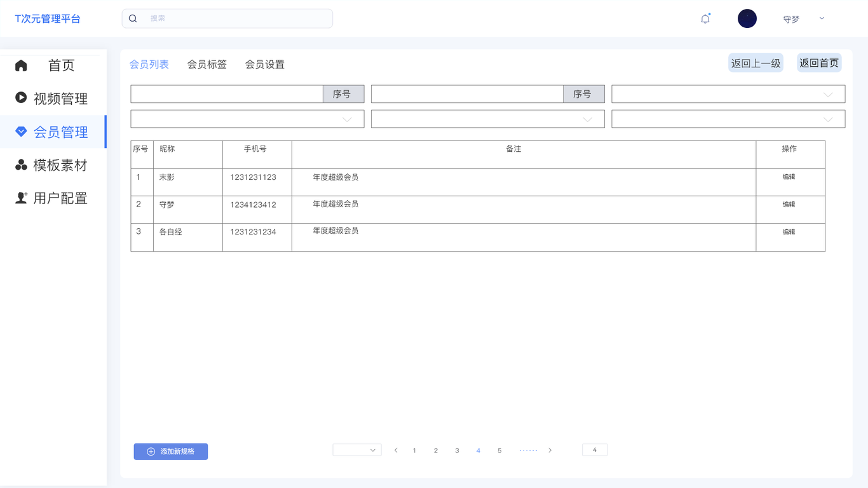Click the search magnifier icon
This screenshot has width=868, height=488.
point(133,18)
